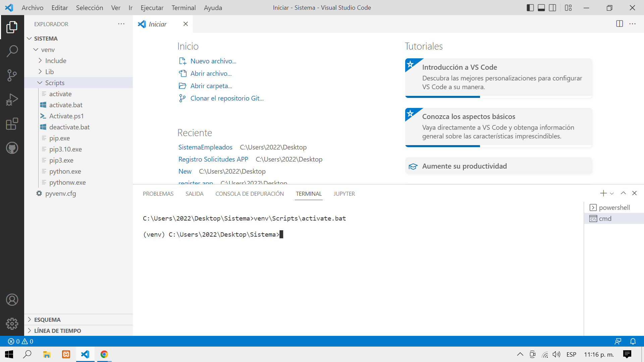Select the powershell terminal instance

point(614,207)
